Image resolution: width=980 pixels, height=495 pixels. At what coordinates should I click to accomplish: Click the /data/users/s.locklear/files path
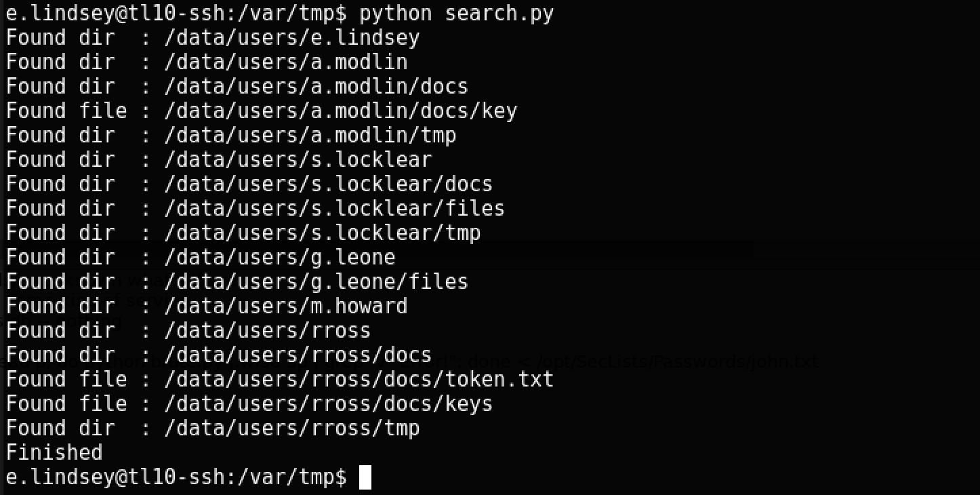click(334, 208)
